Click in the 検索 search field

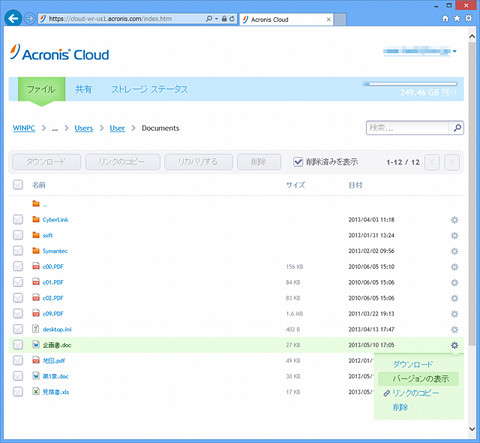[408, 128]
